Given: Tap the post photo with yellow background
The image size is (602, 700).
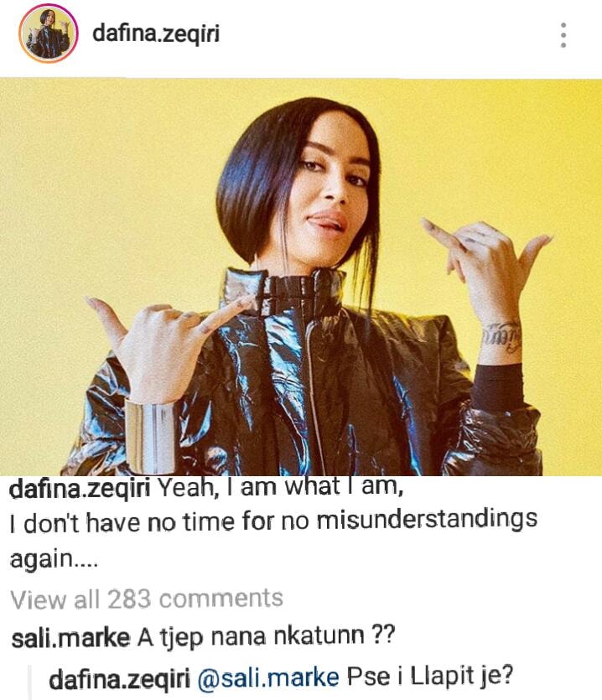Looking at the screenshot, I should tap(301, 277).
